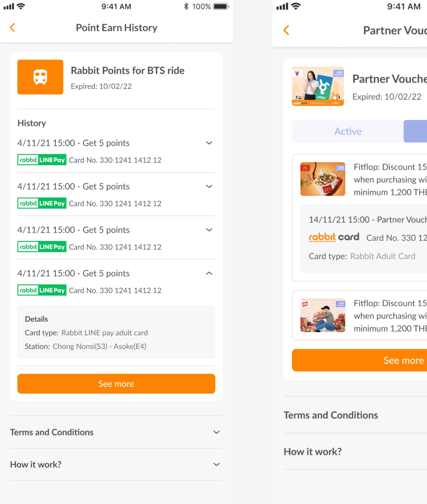427x504 pixels.
Task: Tap the Bluetooth status icon
Action: point(186,6)
